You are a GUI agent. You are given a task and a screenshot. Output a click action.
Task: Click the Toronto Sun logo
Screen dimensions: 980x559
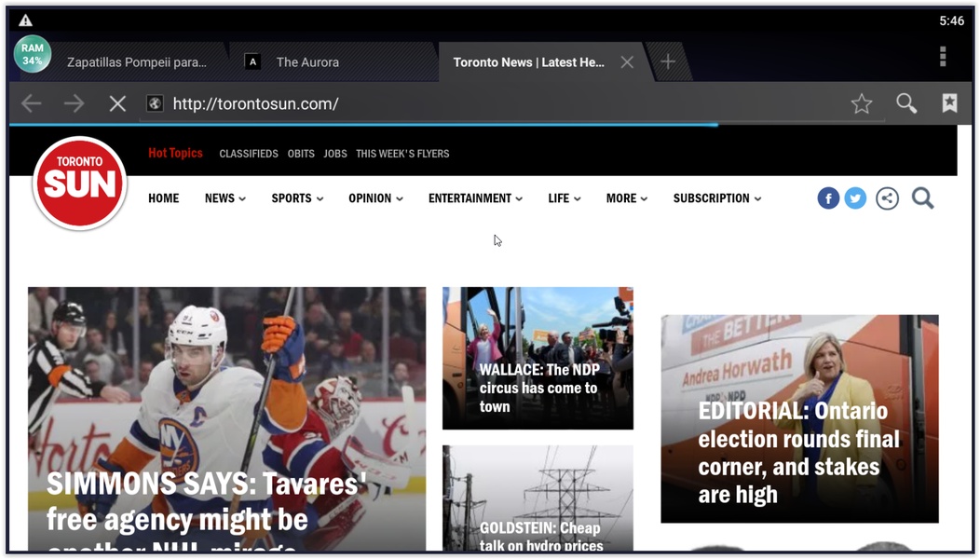tap(79, 183)
